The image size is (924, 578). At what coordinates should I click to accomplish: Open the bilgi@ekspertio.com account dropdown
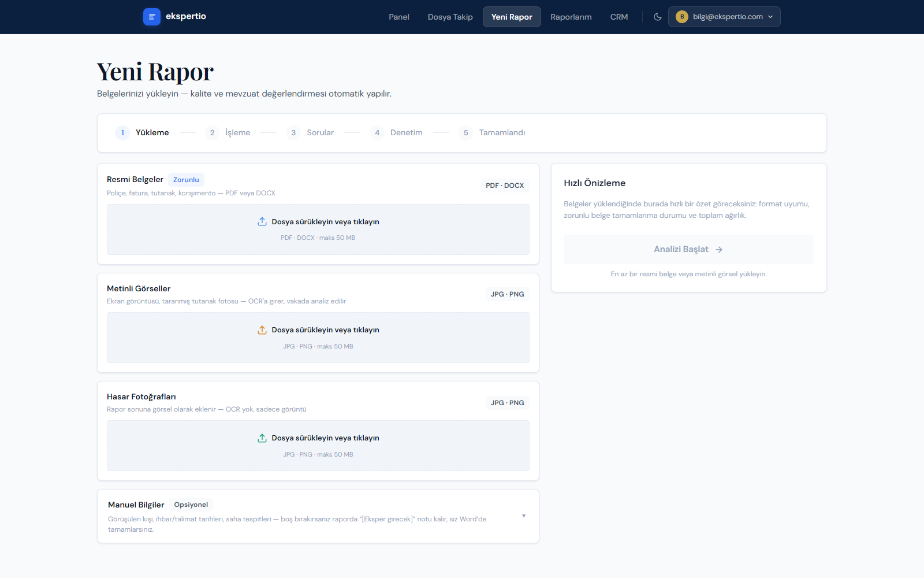724,17
